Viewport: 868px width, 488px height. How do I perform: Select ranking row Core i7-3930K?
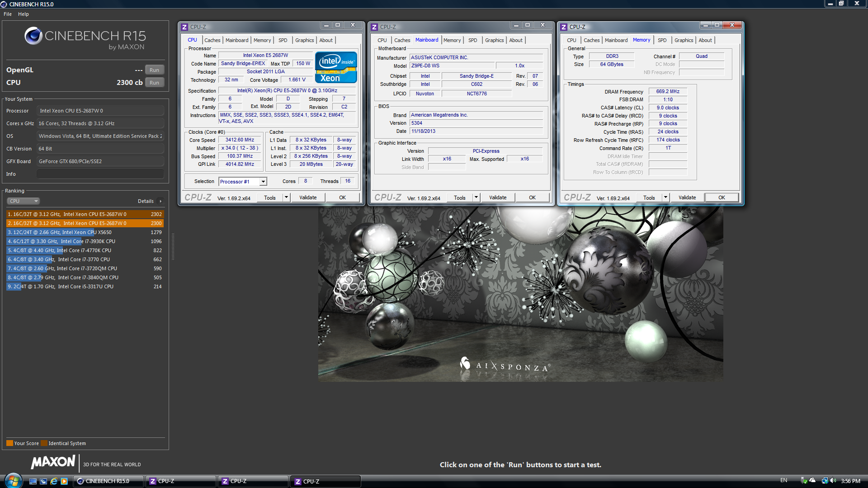coord(85,241)
